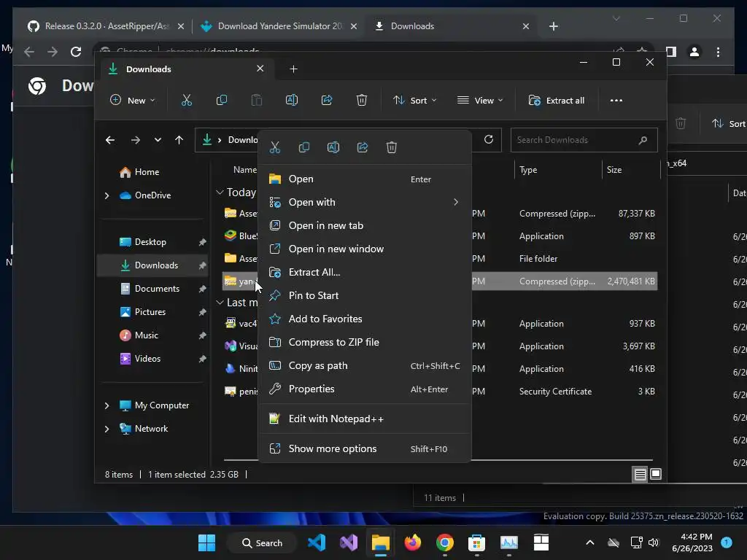This screenshot has height=560, width=747.
Task: Sort by Type column header
Action: pos(558,170)
